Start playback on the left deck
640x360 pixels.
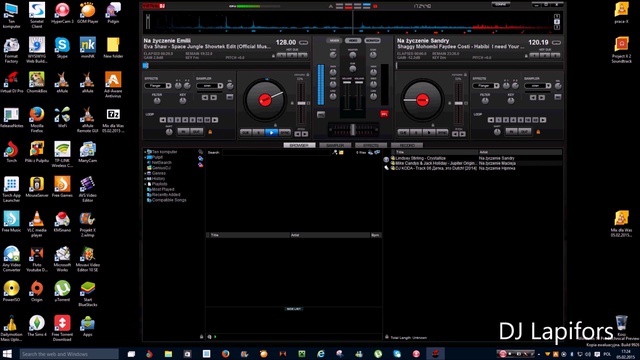point(271,132)
